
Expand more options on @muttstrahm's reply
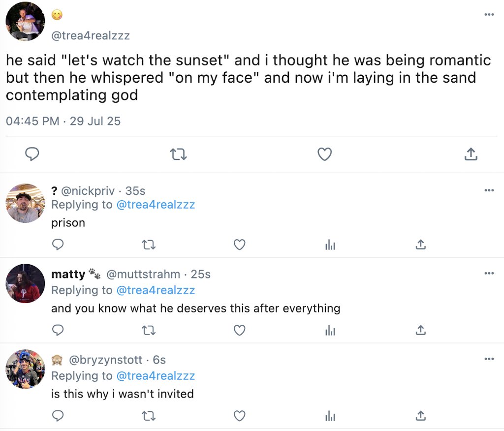(489, 274)
